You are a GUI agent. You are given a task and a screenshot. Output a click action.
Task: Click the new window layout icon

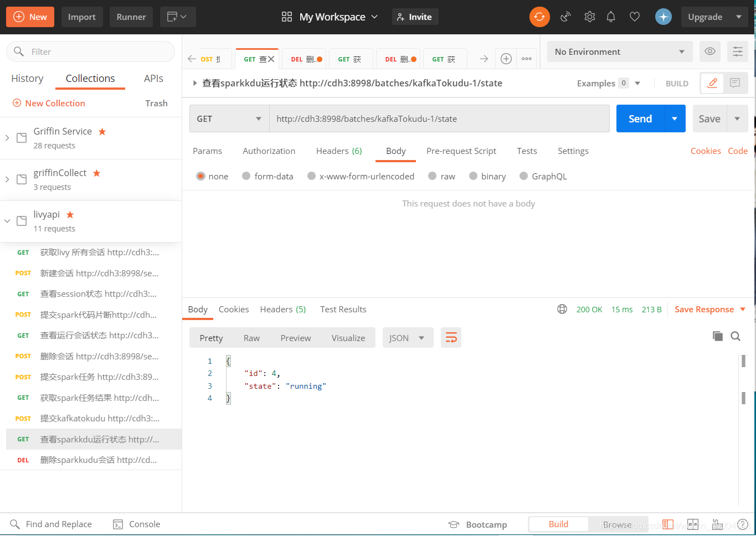pyautogui.click(x=178, y=17)
